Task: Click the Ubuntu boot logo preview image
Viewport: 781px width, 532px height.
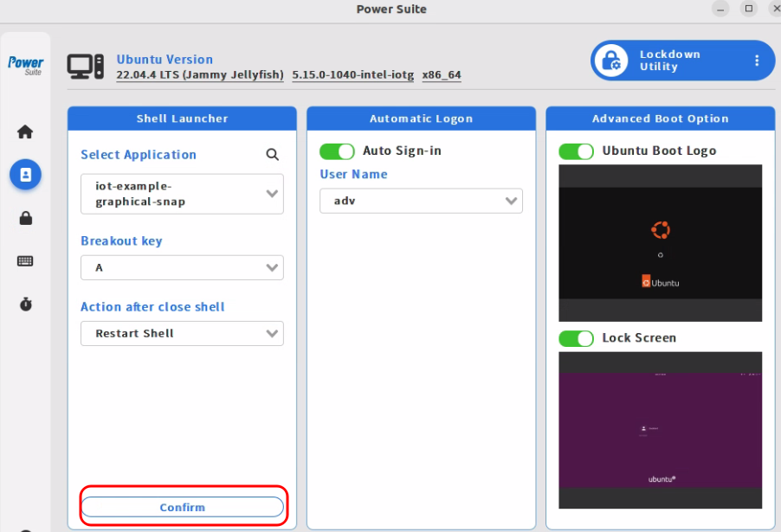Action: [660, 243]
